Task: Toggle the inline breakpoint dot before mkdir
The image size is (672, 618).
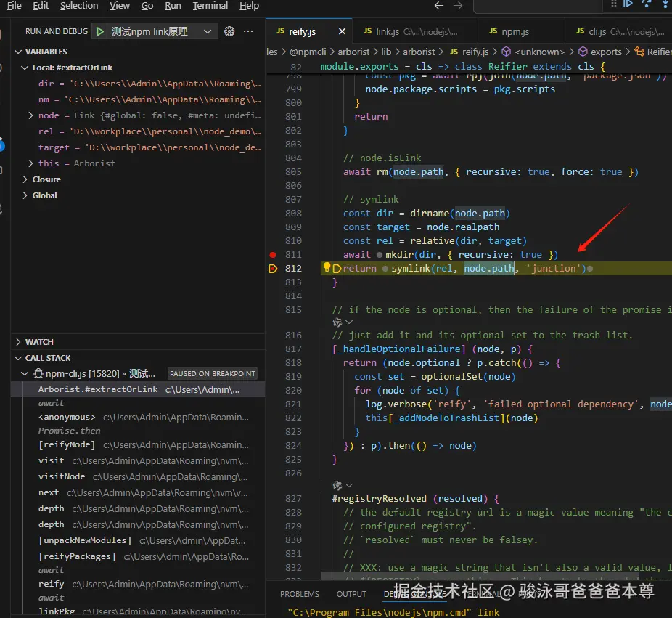Action: 379,255
